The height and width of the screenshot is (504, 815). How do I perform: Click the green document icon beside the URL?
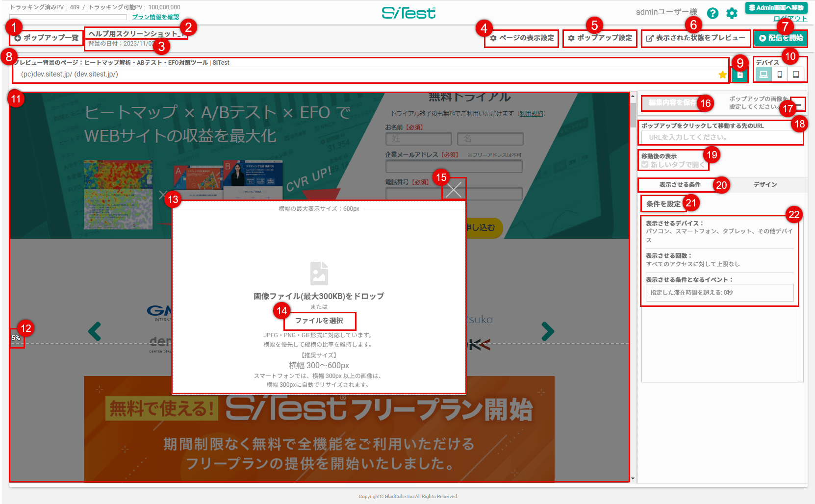tap(739, 75)
